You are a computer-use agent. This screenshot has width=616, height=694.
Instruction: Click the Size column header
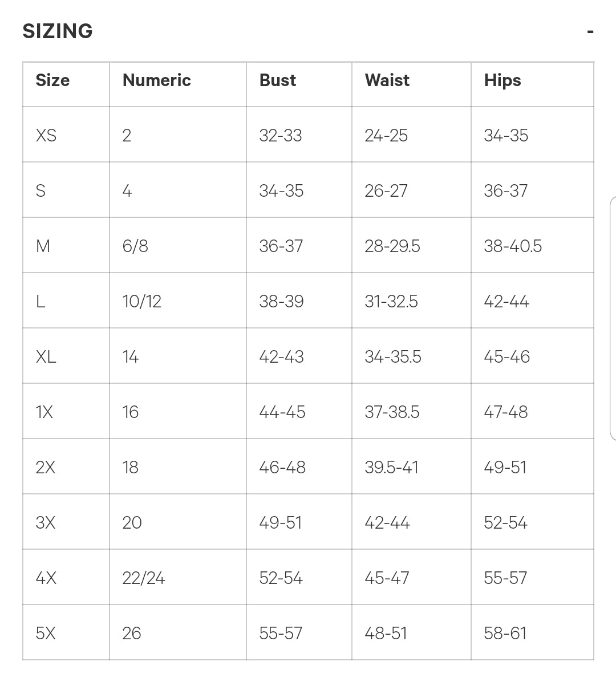52,80
